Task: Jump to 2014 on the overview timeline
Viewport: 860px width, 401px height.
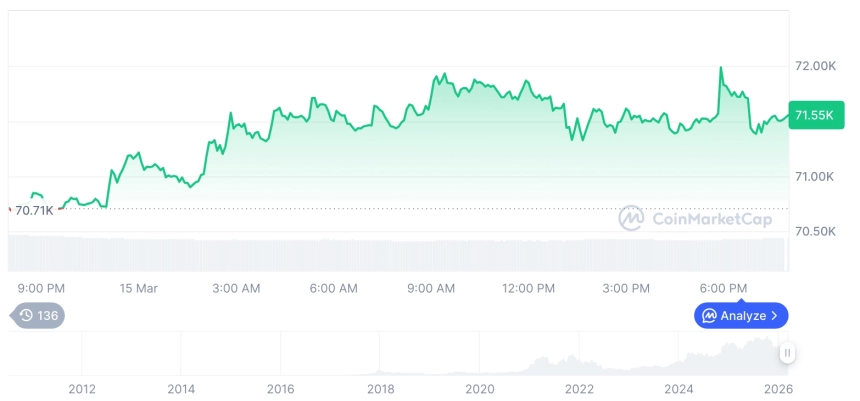Action: tap(180, 389)
